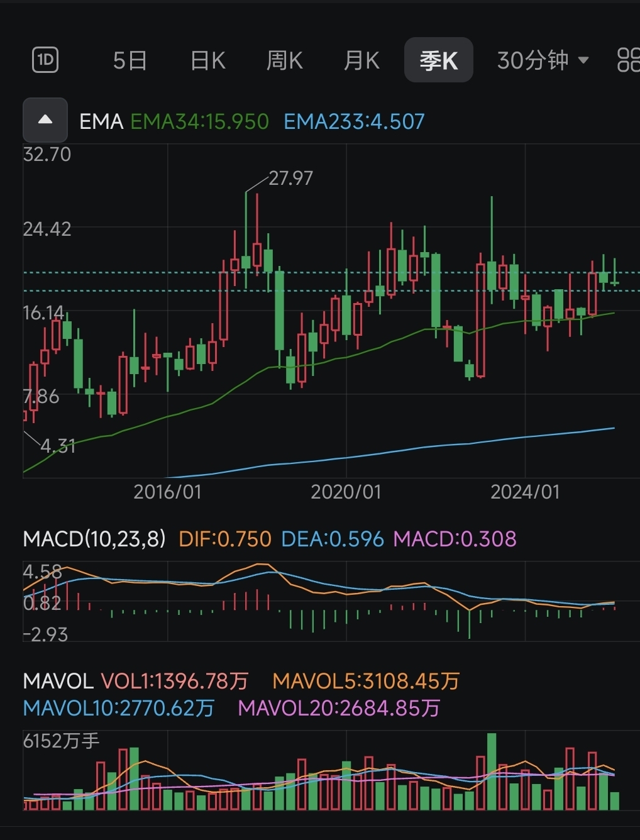Viewport: 640px width, 840px height.
Task: Tap the 4.58 MACD axis label
Action: pos(43,572)
